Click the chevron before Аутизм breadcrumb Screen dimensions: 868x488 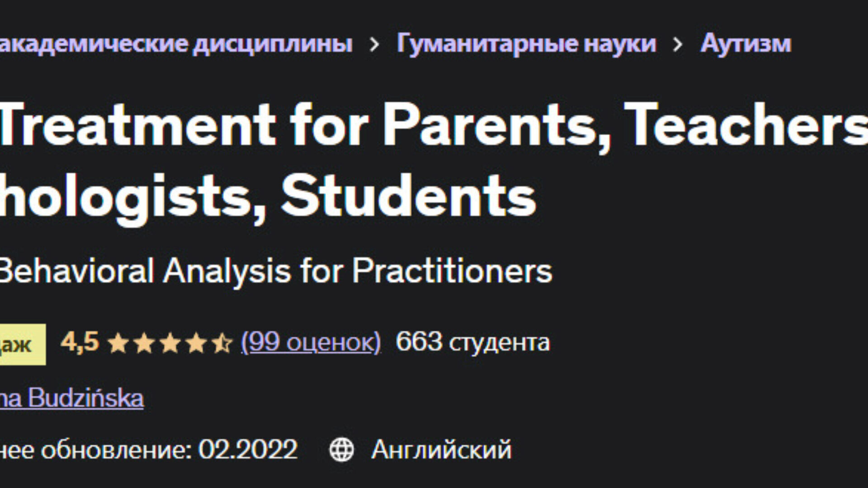(677, 44)
